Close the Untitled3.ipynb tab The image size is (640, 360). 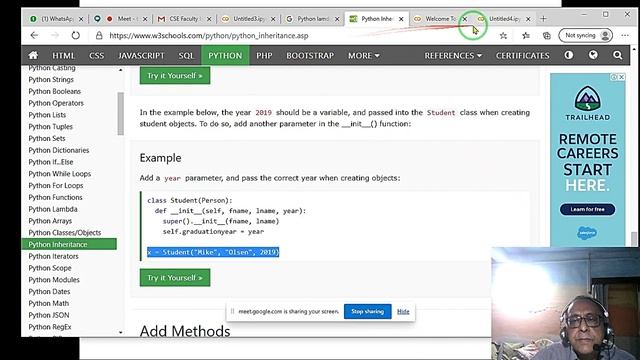pyautogui.click(x=273, y=19)
